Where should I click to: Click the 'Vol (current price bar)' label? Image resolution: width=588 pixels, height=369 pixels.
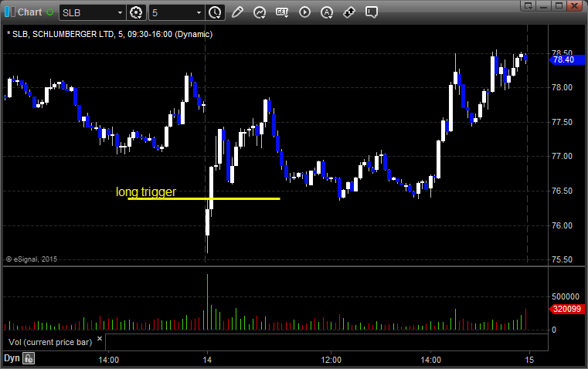(50, 342)
